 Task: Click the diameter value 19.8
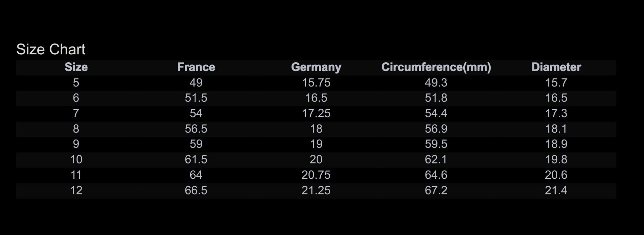point(556,160)
